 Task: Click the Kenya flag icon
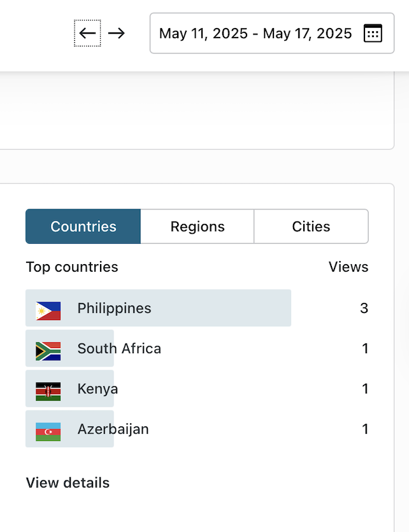(48, 391)
